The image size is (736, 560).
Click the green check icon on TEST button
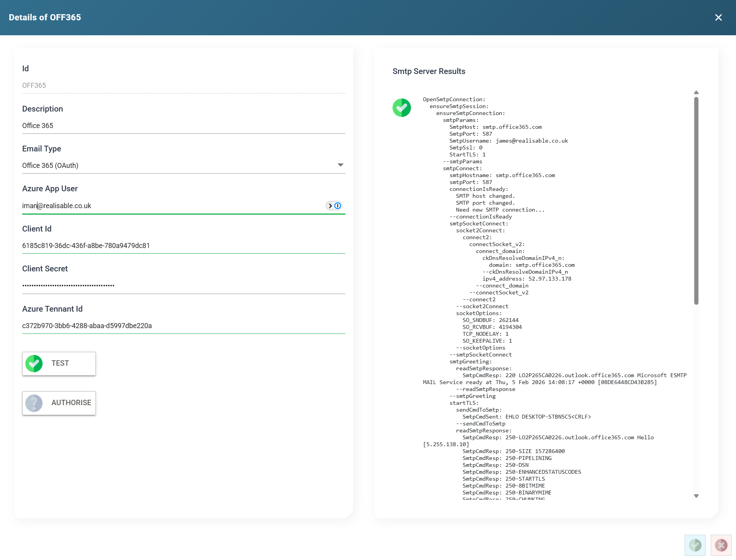(x=34, y=363)
